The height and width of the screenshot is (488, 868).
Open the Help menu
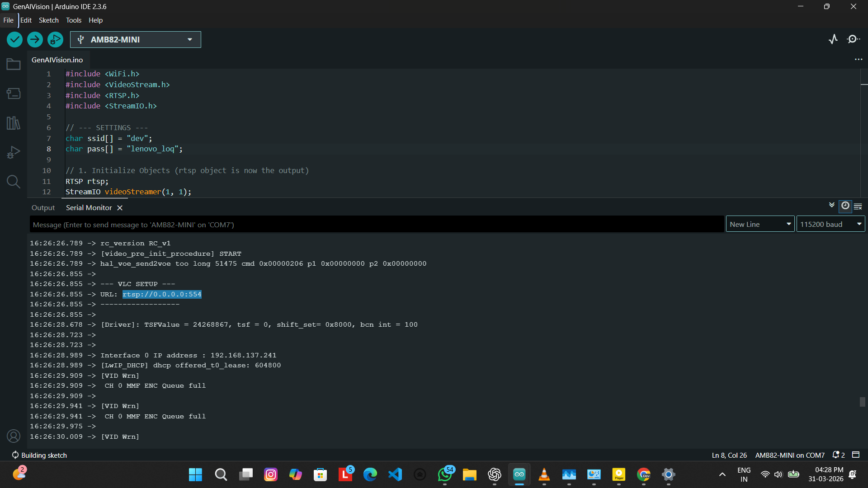(95, 20)
